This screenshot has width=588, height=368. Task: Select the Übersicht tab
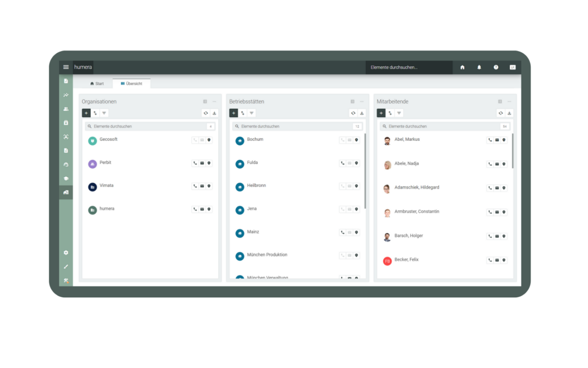coord(131,83)
